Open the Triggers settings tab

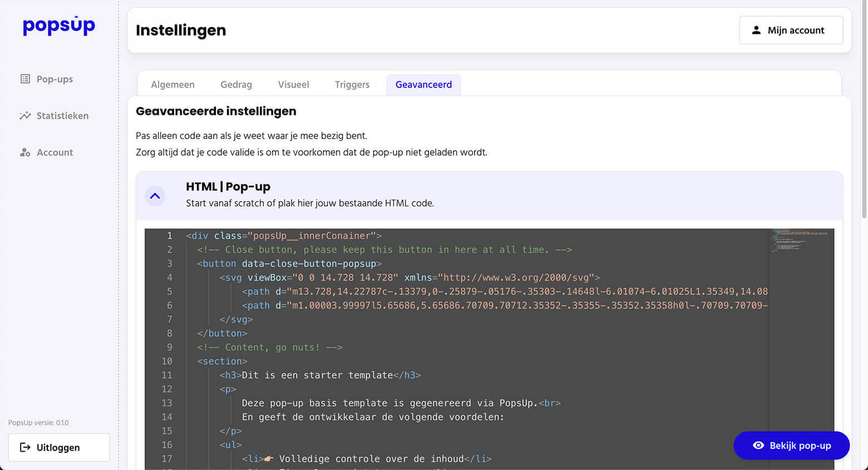pyautogui.click(x=352, y=84)
